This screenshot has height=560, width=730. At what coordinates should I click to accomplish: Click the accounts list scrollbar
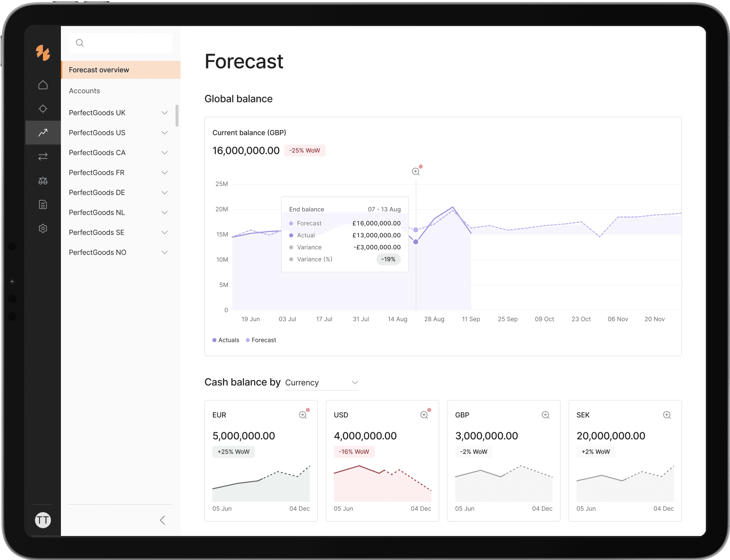coord(177,116)
